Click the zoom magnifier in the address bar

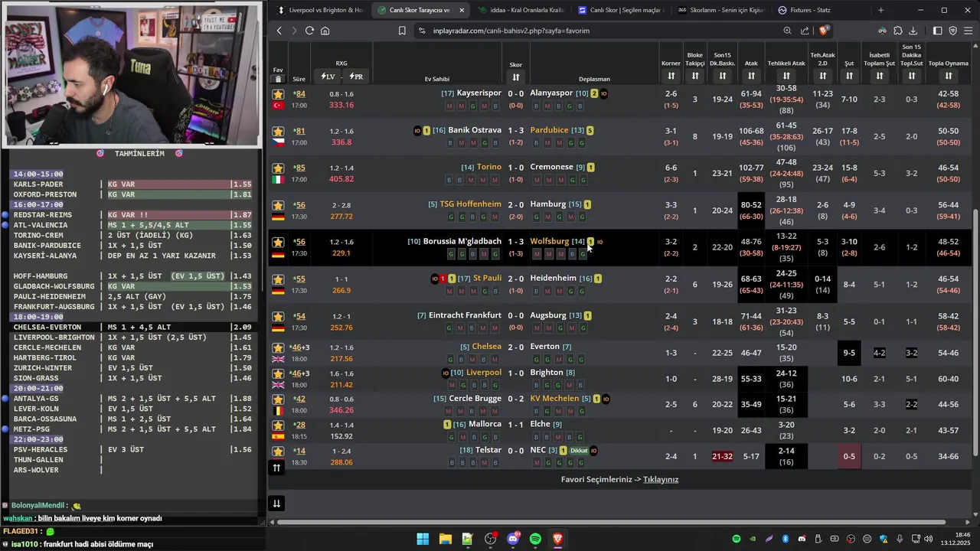pyautogui.click(x=787, y=31)
